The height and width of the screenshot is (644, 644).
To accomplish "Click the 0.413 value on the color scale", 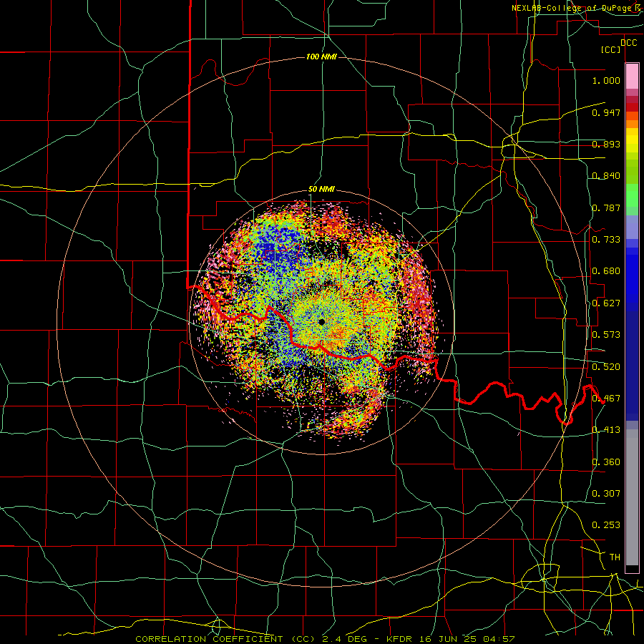I will (606, 430).
